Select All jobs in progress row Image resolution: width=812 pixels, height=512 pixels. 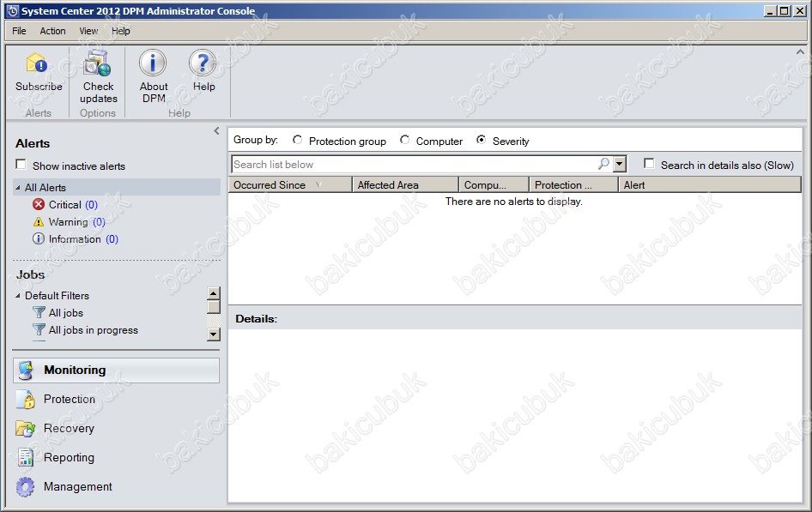coord(86,330)
